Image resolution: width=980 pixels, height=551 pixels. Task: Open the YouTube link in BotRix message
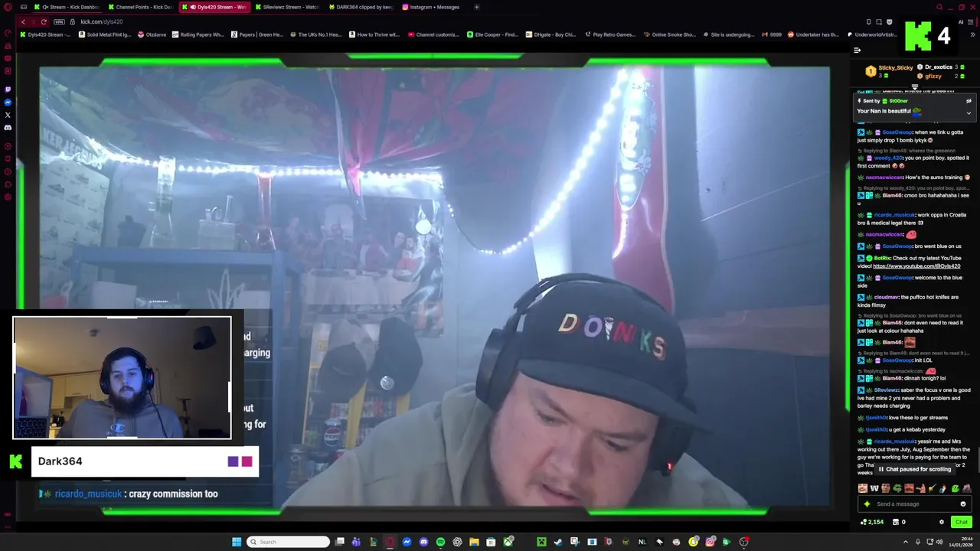(x=916, y=266)
